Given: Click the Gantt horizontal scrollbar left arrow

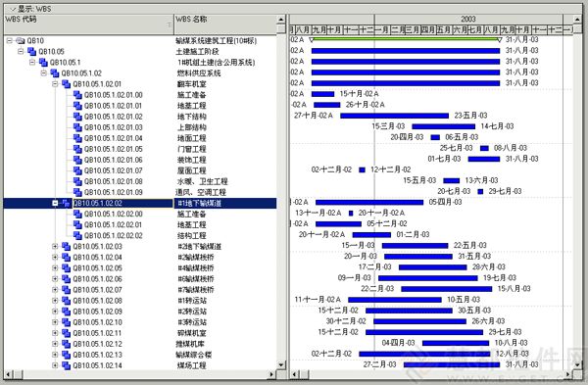Looking at the screenshot, I should click(295, 374).
